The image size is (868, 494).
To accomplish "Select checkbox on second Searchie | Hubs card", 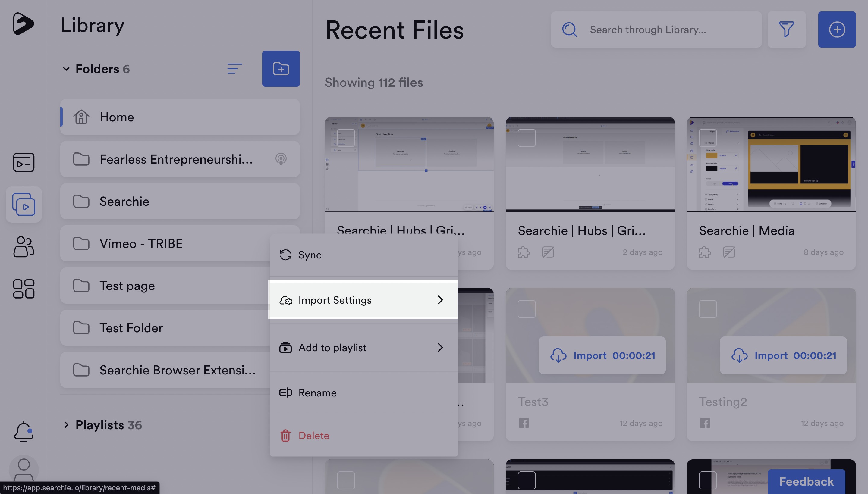I will (527, 138).
